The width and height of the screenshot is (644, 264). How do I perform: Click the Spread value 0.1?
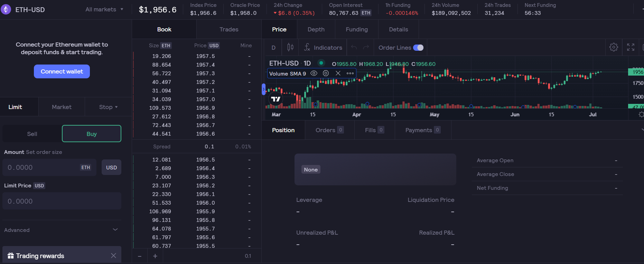(209, 147)
